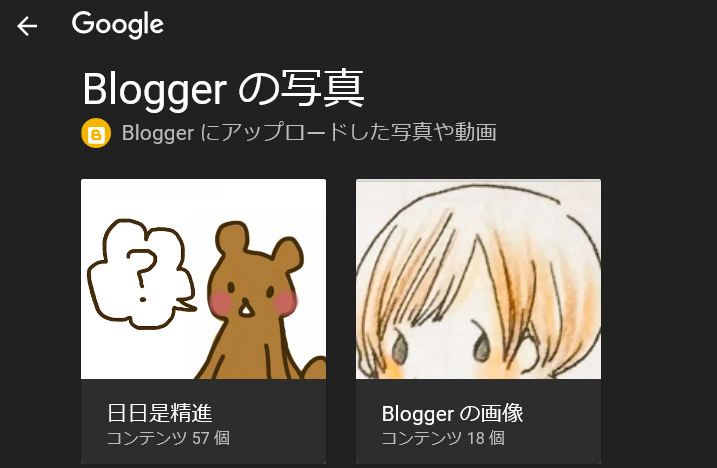Click the footer card of Blogger の画像 album
Image resolution: width=717 pixels, height=468 pixels.
[478, 421]
